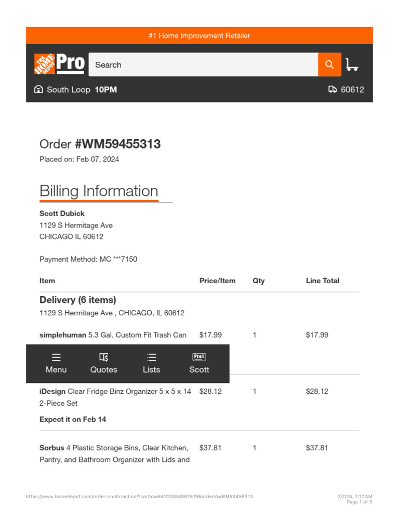Open the hamburger Menu icon
This screenshot has height=532, width=399.
pos(56,357)
